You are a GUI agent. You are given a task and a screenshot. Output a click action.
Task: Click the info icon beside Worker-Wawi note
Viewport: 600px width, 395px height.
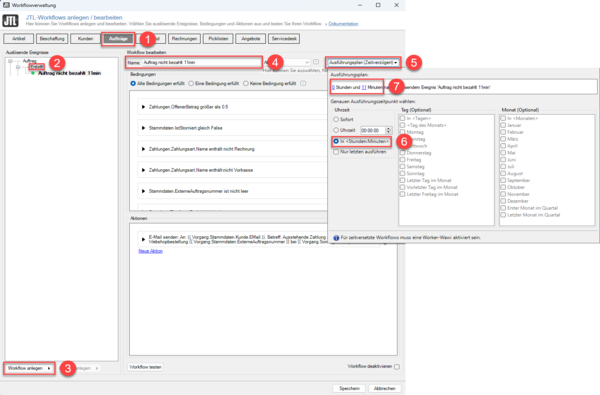pyautogui.click(x=336, y=238)
